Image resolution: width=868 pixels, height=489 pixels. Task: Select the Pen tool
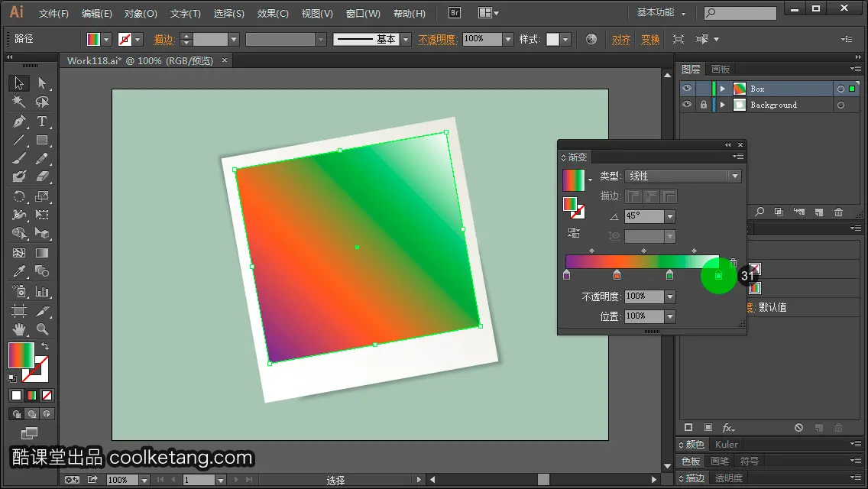tap(19, 121)
